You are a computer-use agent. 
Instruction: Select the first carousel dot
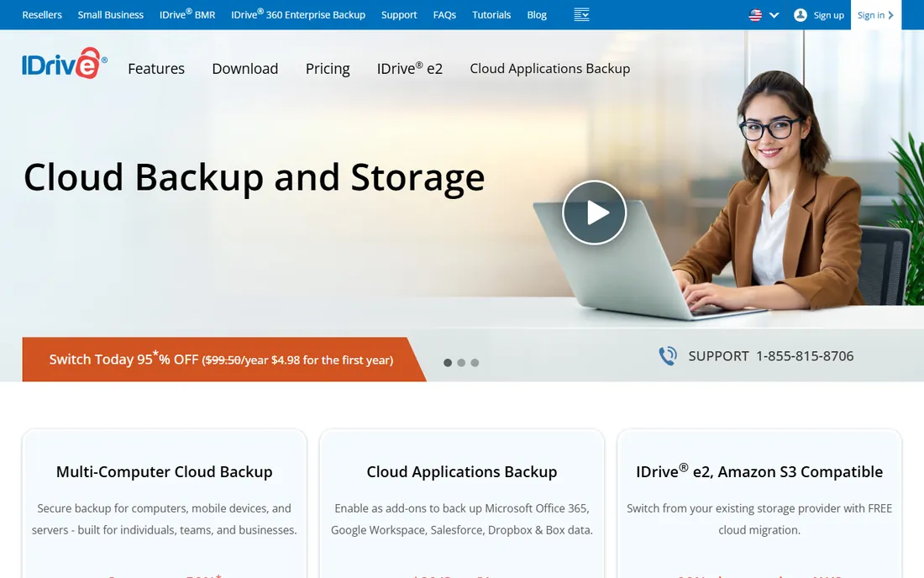click(x=448, y=362)
